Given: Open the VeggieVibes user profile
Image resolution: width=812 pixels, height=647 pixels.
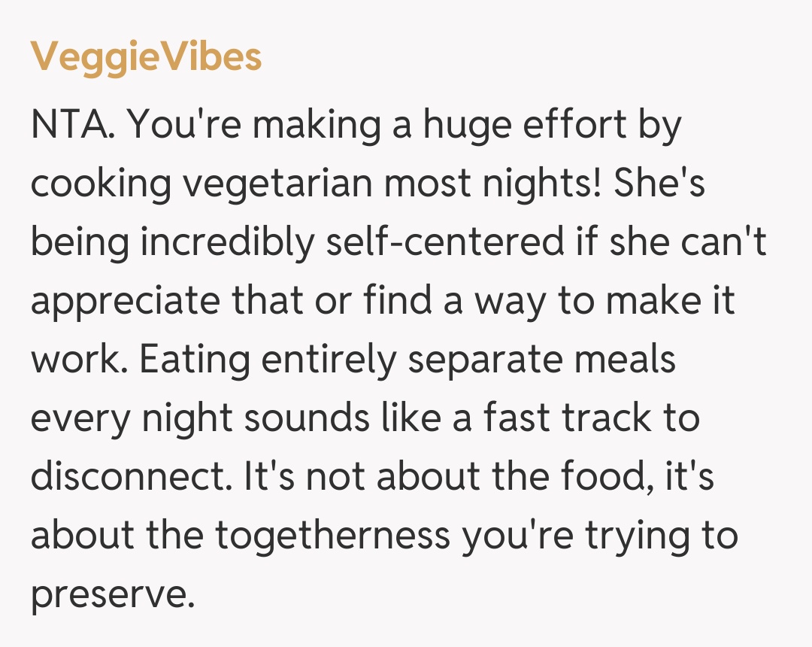Looking at the screenshot, I should (147, 57).
